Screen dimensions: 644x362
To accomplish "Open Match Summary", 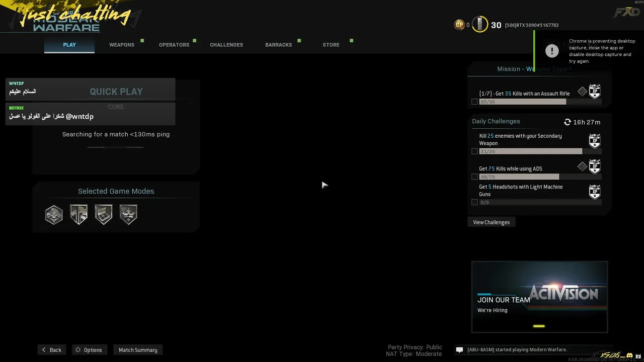I will point(138,350).
